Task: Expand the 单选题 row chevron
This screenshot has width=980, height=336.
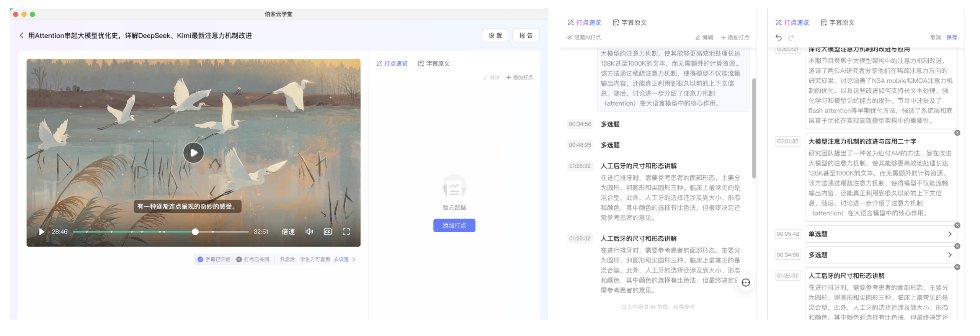Action: pos(950,234)
